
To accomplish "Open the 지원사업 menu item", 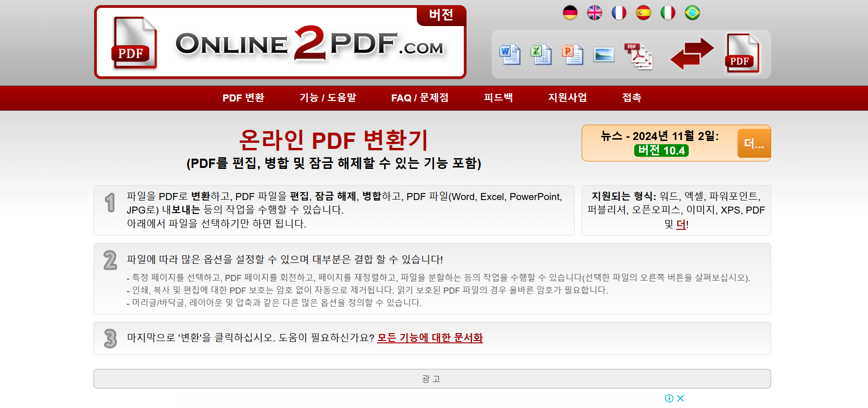I will [x=567, y=98].
